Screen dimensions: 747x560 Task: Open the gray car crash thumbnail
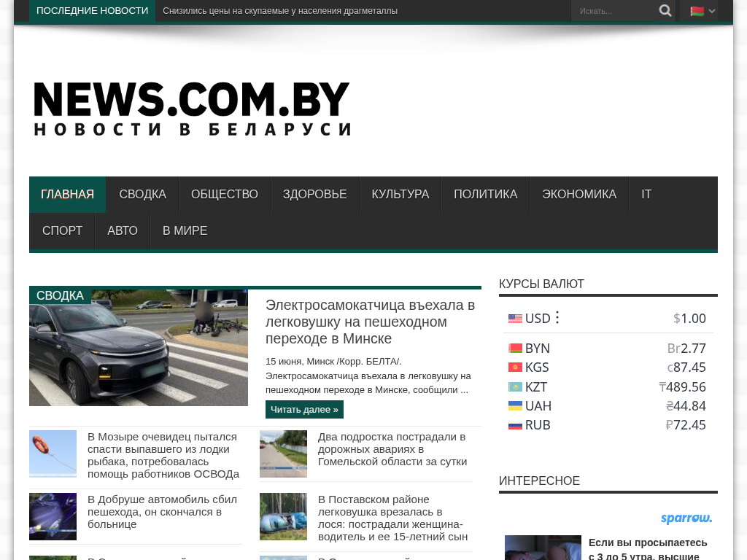139,348
